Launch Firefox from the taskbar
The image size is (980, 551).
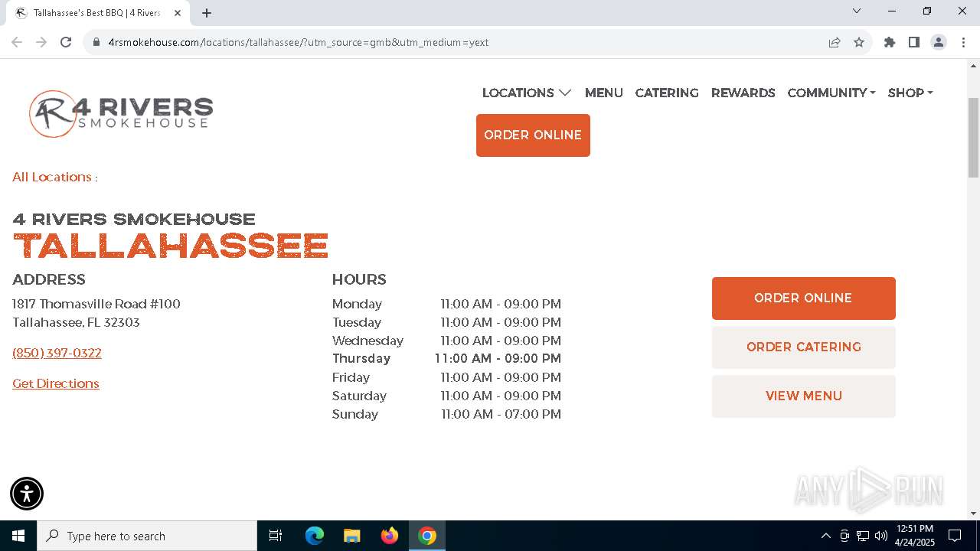pos(390,536)
